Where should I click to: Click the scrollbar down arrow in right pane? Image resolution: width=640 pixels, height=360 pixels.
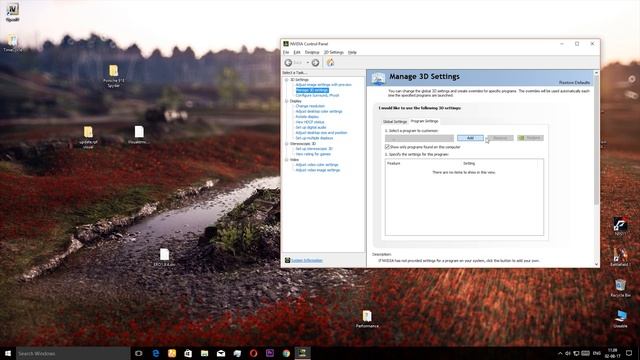(x=596, y=264)
